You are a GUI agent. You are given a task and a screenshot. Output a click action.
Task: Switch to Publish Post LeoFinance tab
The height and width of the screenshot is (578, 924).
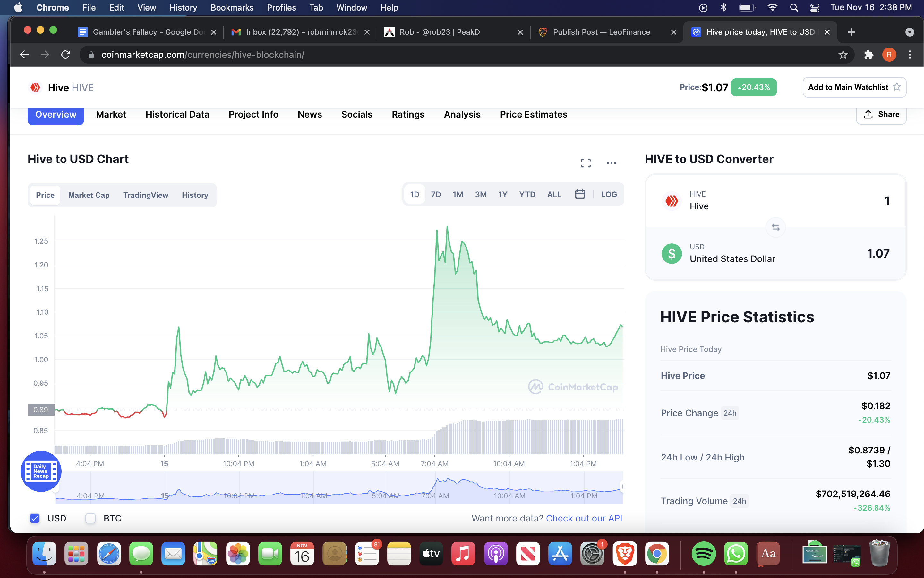(x=606, y=32)
